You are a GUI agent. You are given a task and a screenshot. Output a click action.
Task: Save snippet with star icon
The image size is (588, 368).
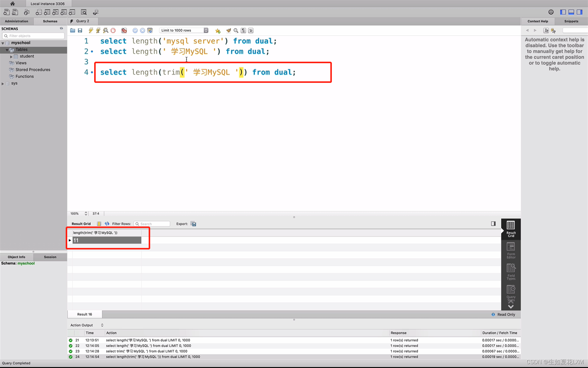coord(218,31)
